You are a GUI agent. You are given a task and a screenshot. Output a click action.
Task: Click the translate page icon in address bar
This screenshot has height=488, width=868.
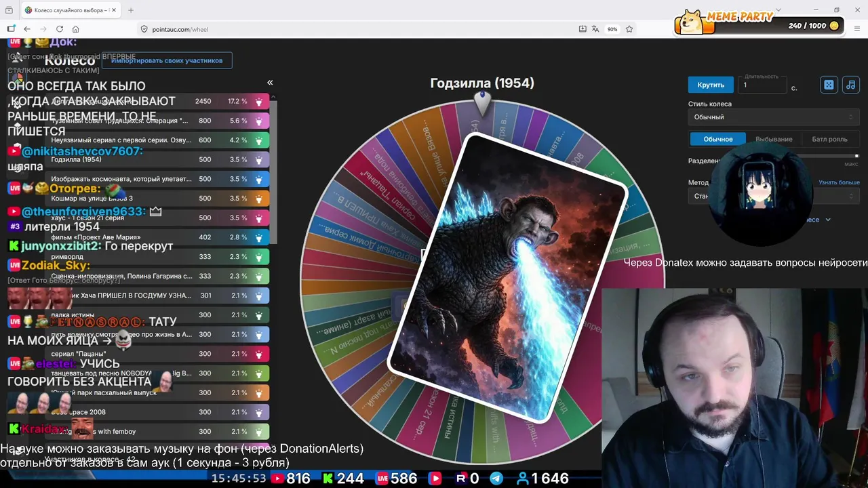pos(595,29)
